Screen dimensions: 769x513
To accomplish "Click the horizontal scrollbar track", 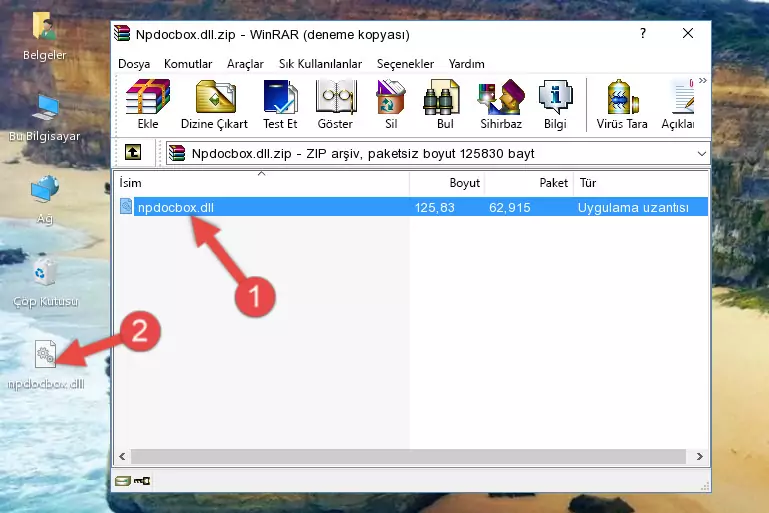I will tap(408, 457).
